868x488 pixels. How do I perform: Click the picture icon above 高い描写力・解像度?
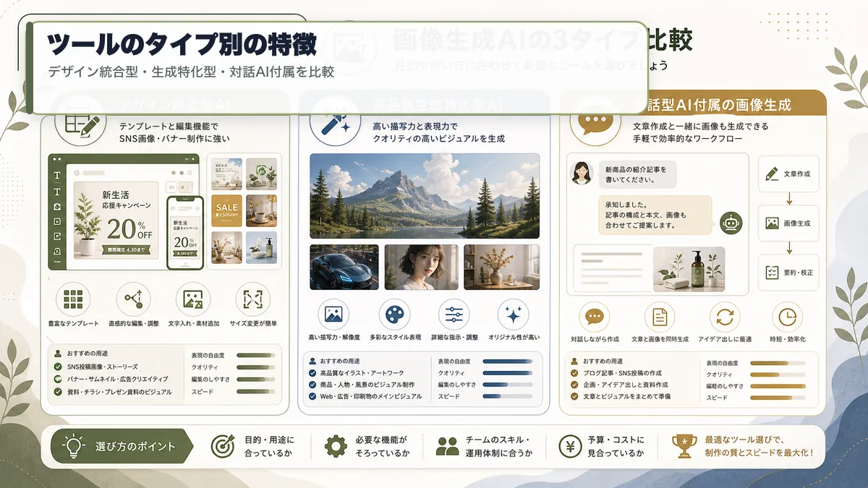(333, 314)
